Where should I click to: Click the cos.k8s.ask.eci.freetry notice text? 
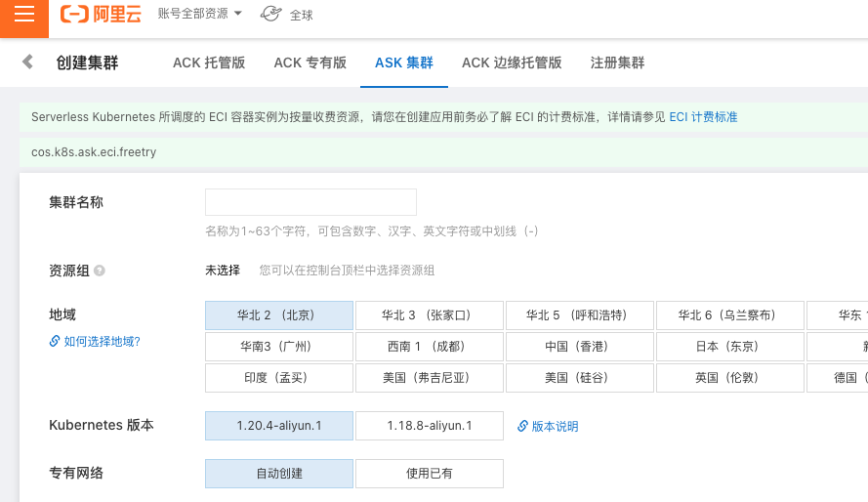(x=94, y=152)
